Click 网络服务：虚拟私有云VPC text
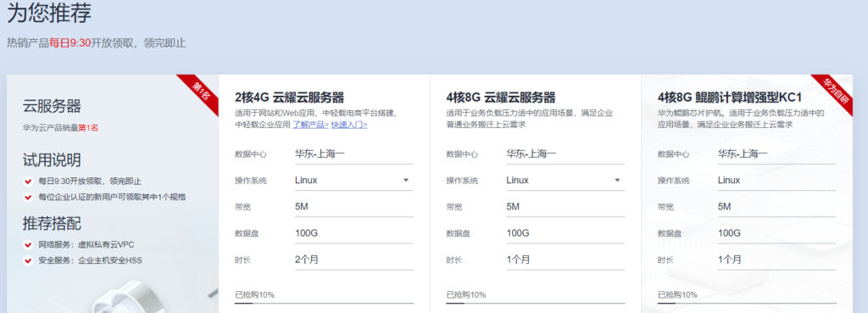The height and width of the screenshot is (313, 868). (x=86, y=244)
